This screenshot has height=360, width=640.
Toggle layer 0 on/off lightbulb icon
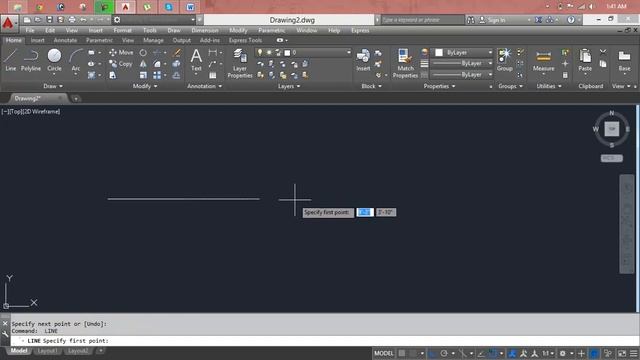[x=260, y=52]
